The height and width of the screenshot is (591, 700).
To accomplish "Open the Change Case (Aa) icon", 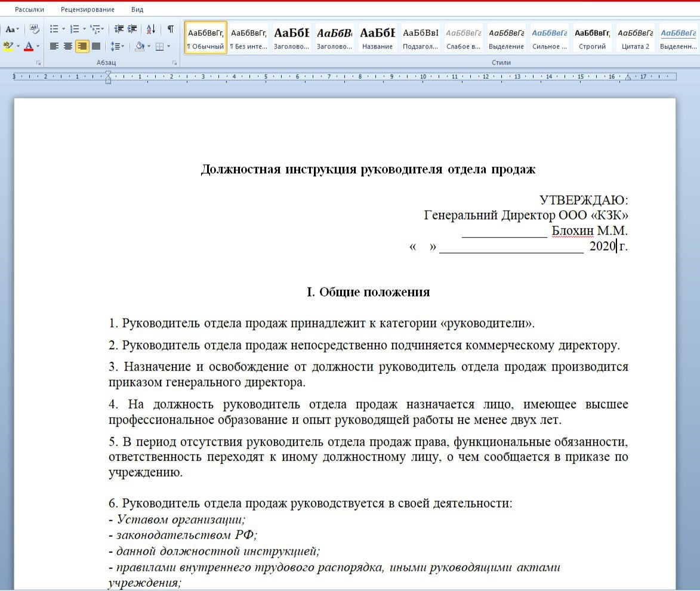I will [11, 29].
